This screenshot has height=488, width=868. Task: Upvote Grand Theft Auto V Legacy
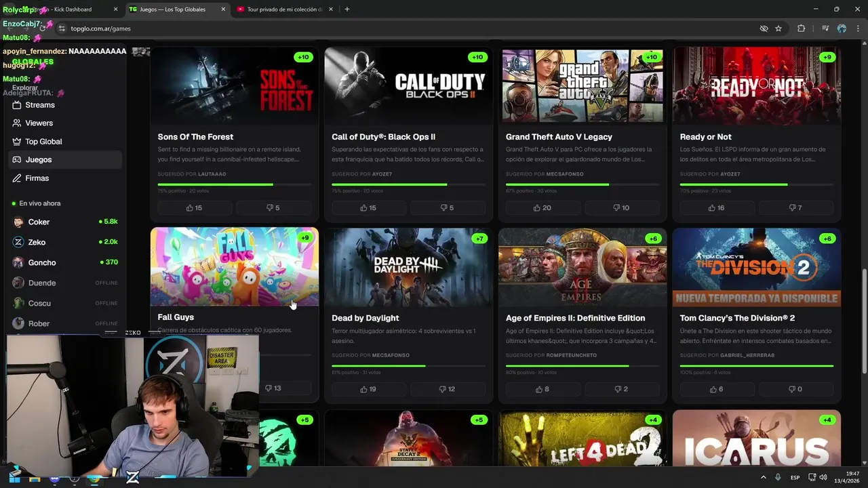tap(542, 208)
